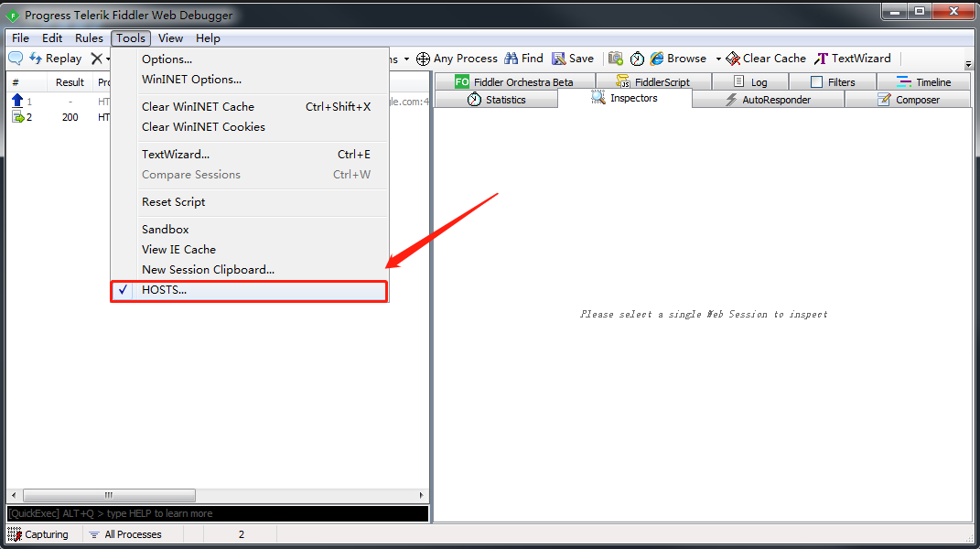Click the # column header
The height and width of the screenshot is (549, 980).
[27, 82]
